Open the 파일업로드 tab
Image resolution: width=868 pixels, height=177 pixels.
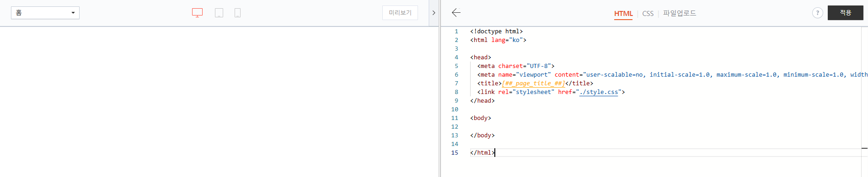click(x=680, y=13)
